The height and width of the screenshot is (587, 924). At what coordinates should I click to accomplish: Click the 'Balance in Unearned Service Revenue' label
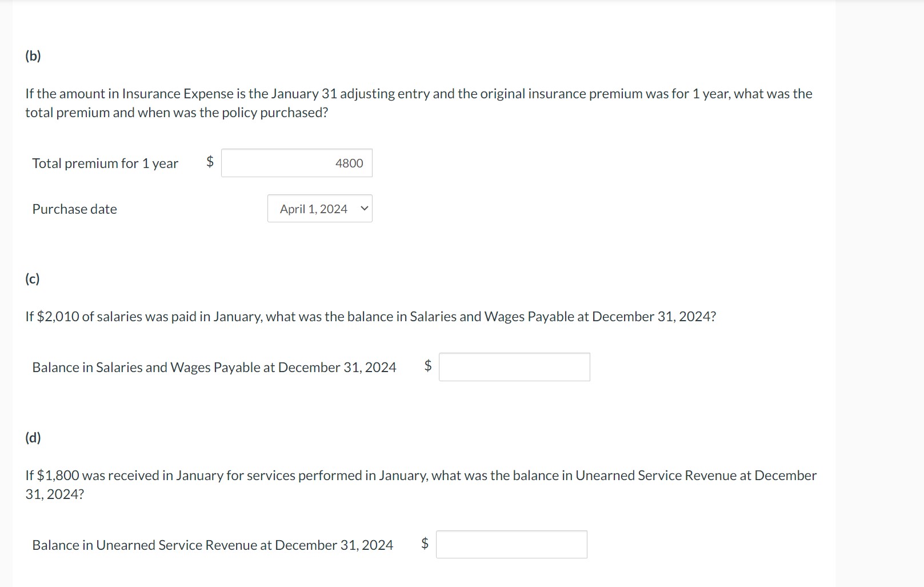pyautogui.click(x=213, y=545)
